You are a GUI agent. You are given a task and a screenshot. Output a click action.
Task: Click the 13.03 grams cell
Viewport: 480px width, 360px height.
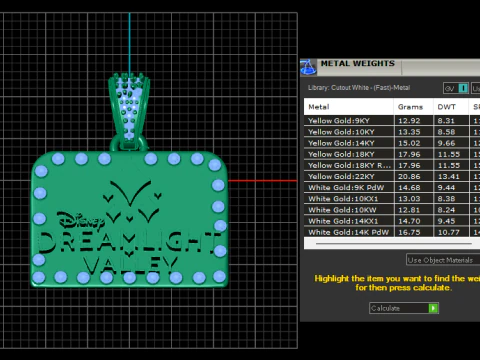click(x=413, y=199)
